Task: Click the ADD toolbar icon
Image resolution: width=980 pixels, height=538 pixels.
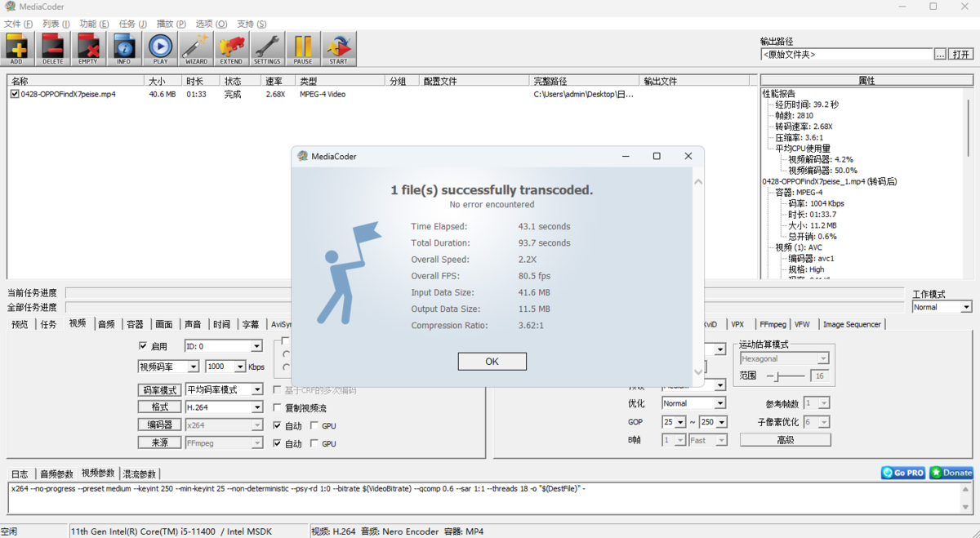Action: (17, 48)
